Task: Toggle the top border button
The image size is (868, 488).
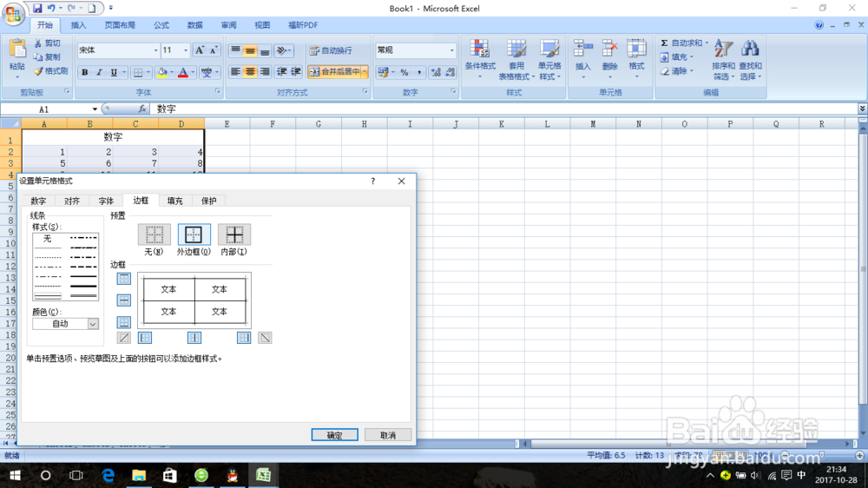Action: pyautogui.click(x=124, y=279)
